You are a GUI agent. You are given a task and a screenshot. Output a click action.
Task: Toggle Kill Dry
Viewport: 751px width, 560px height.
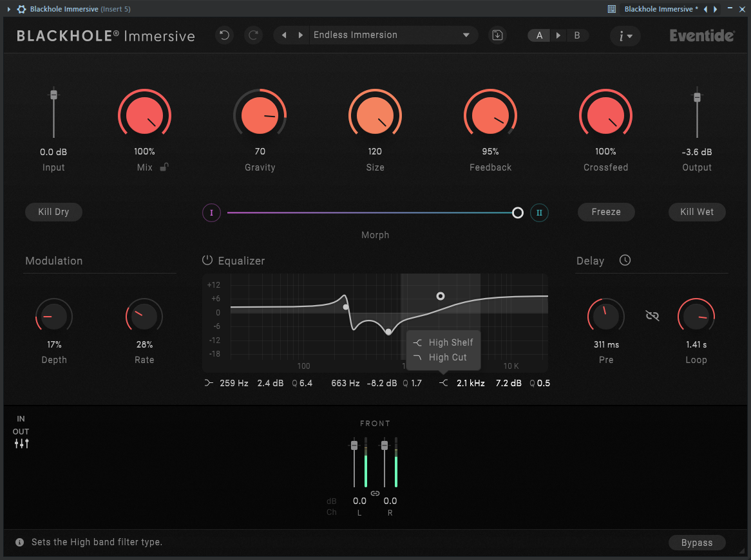click(x=53, y=212)
